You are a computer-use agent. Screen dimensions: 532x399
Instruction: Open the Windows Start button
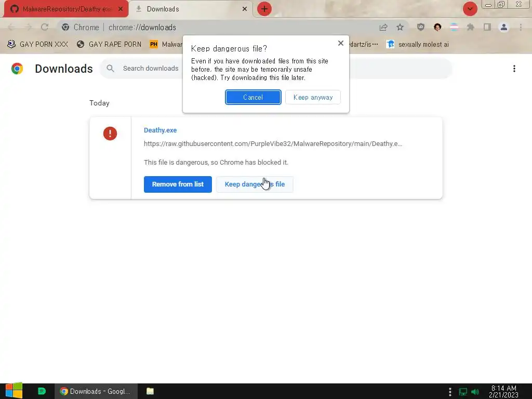(x=14, y=391)
